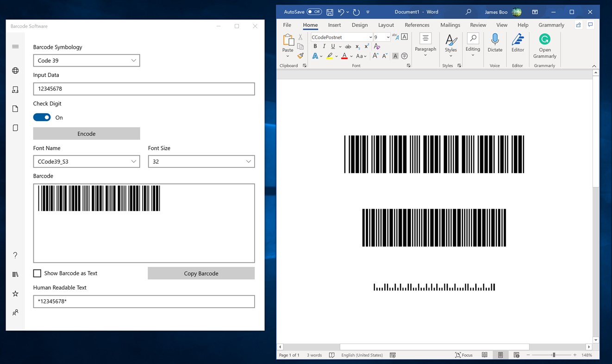Screen dimensions: 612x364
Task: Click the star favorites icon in sidebar
Action: pos(15,294)
